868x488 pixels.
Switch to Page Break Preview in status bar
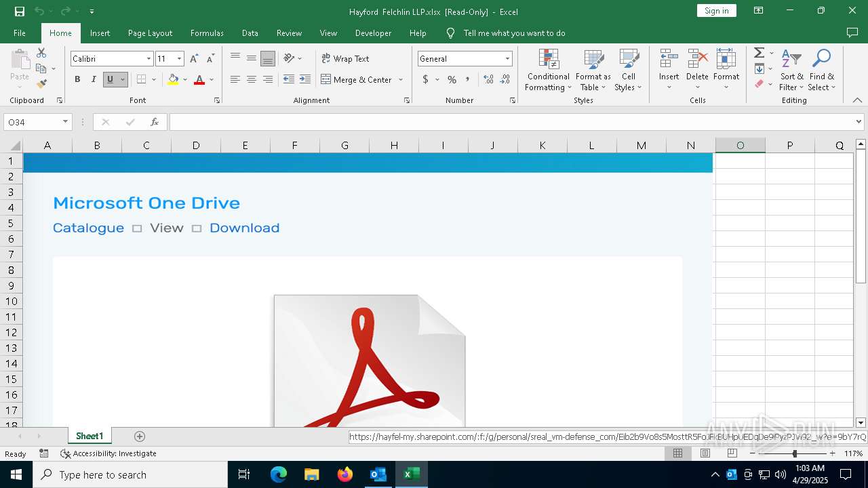(x=732, y=453)
